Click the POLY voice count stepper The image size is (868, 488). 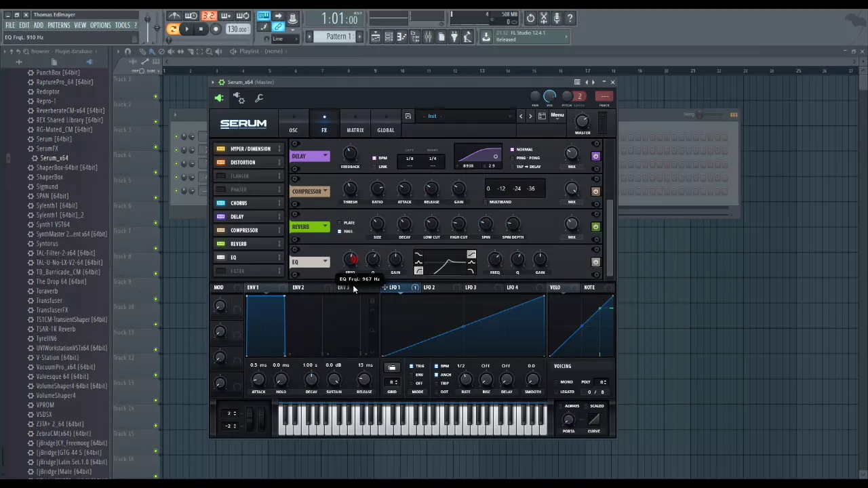(602, 382)
